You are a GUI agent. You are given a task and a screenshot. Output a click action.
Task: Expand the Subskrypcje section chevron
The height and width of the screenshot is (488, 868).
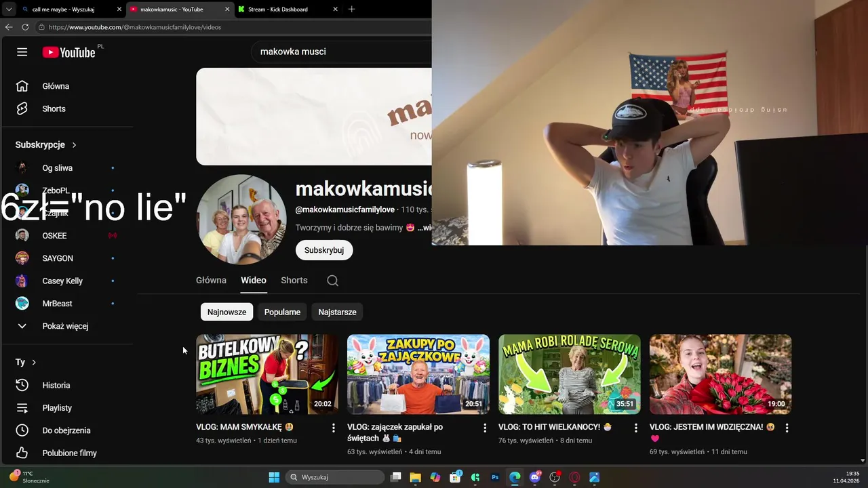(74, 145)
